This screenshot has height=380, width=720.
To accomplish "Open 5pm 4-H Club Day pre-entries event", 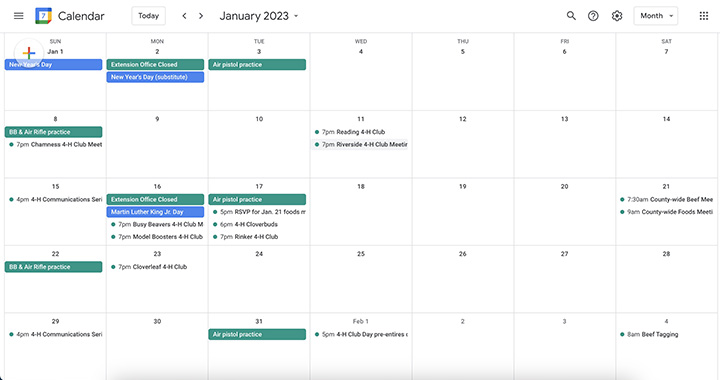I will (360, 335).
